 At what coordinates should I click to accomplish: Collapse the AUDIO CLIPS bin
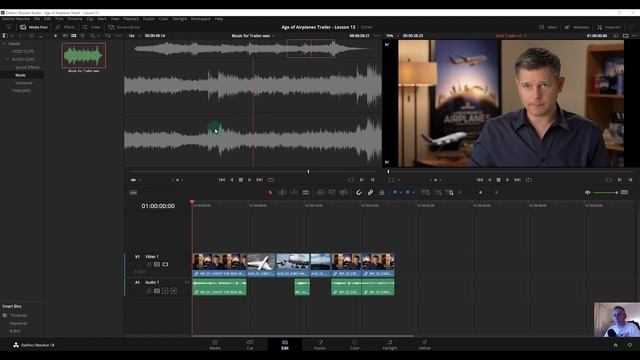[x=7, y=59]
